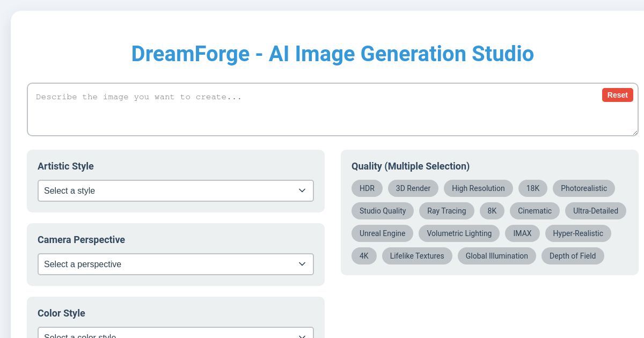Select the Depth of Field tag
The height and width of the screenshot is (338, 644).
573,256
